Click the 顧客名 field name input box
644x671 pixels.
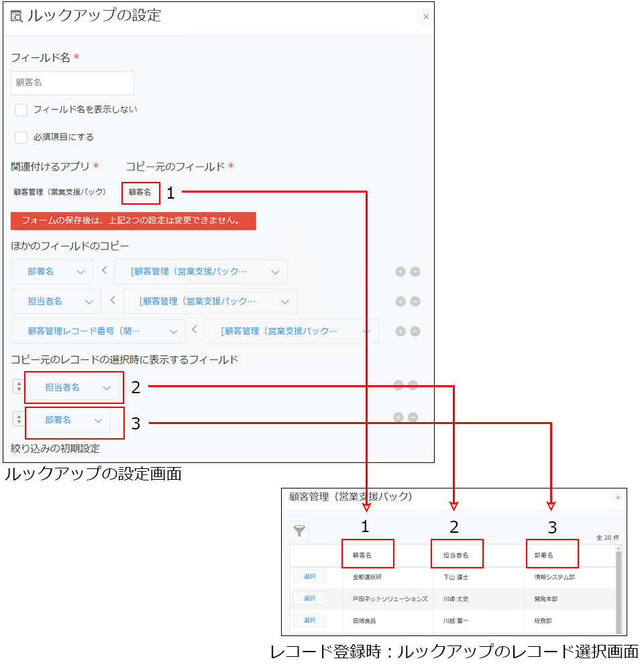click(x=72, y=83)
